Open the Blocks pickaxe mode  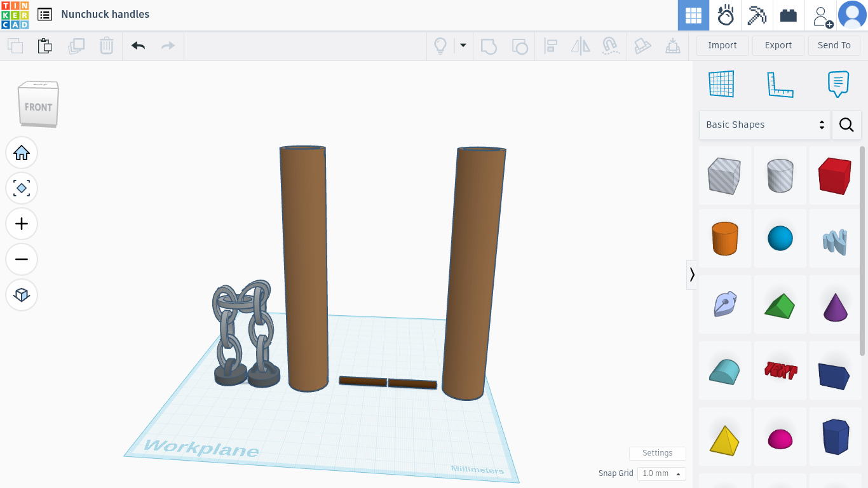click(x=757, y=15)
